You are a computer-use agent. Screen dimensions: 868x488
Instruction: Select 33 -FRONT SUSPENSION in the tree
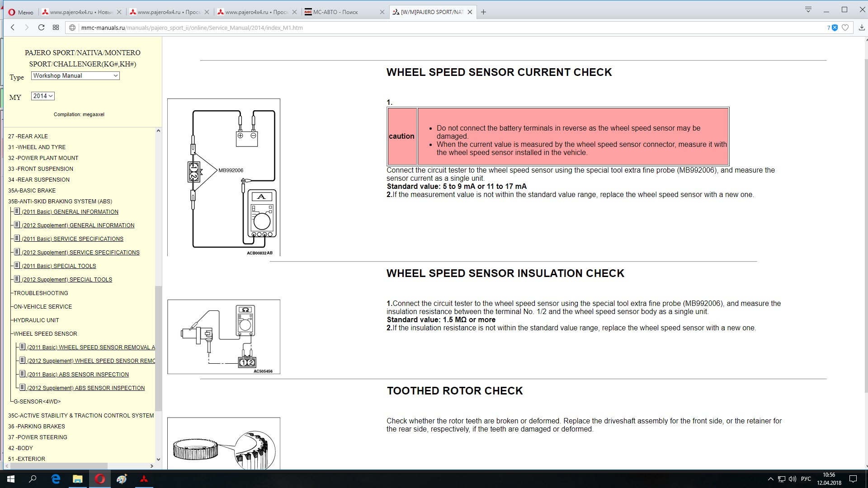point(41,169)
